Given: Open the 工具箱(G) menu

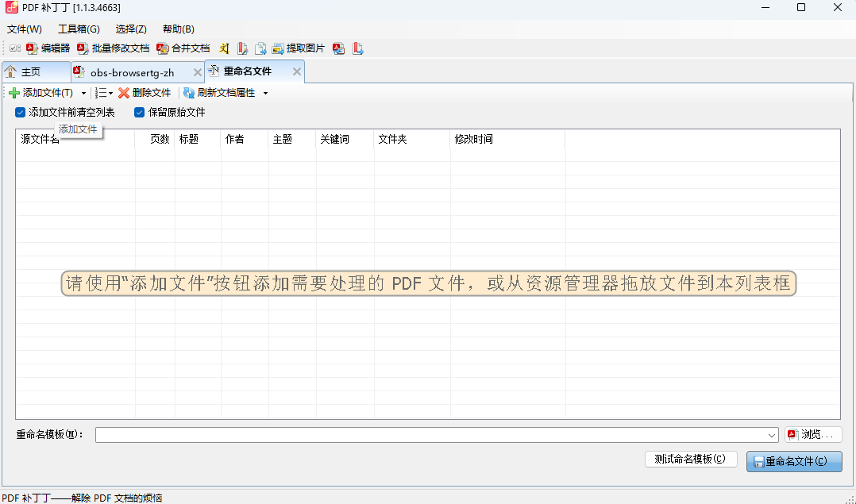Looking at the screenshot, I should pyautogui.click(x=79, y=29).
